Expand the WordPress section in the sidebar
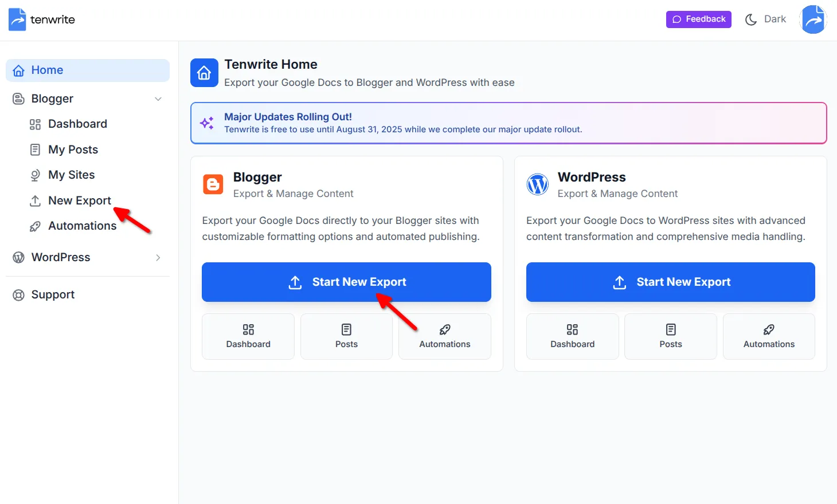 point(158,257)
